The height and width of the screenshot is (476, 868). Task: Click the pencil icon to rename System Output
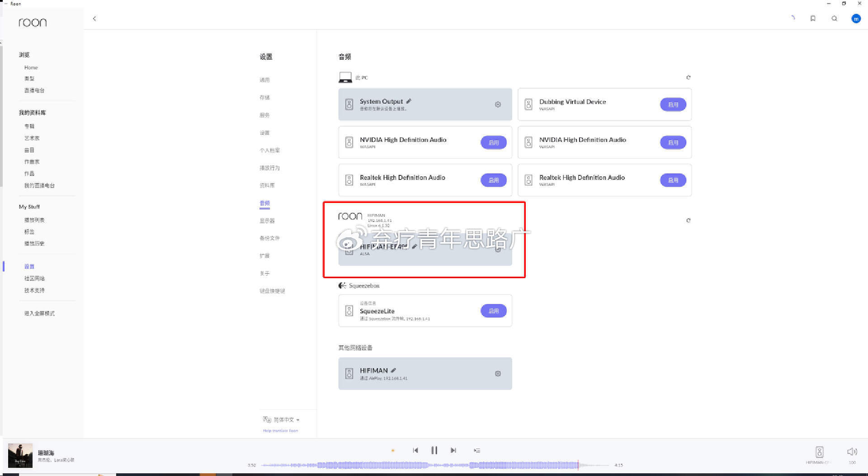pos(409,101)
